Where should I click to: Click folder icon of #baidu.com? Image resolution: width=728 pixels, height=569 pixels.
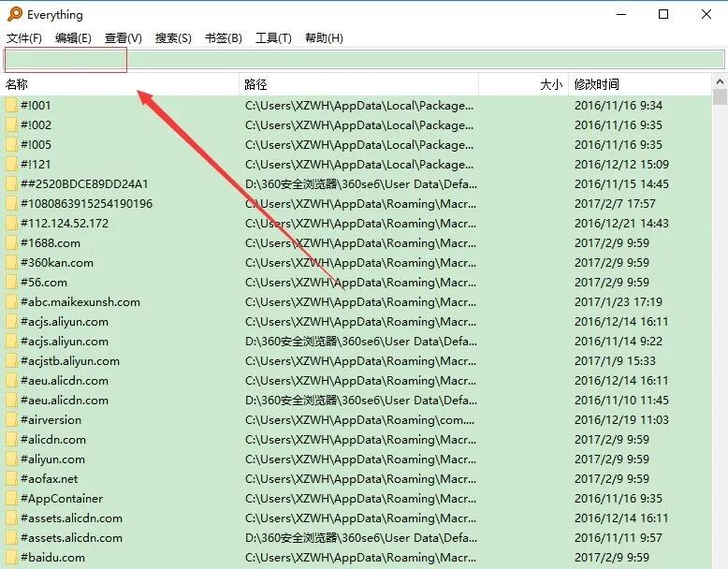(11, 558)
